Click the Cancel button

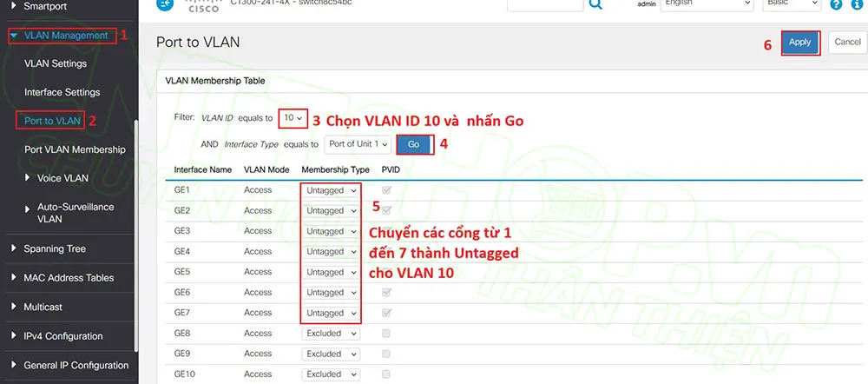847,42
